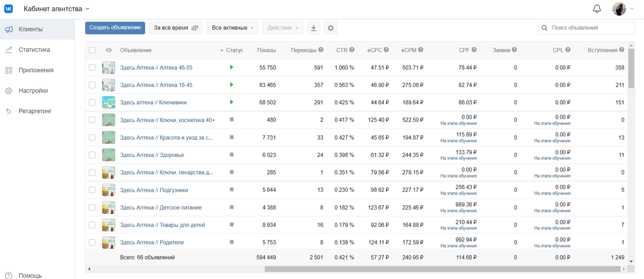Expand the Все активные filter dropdown

pyautogui.click(x=233, y=27)
